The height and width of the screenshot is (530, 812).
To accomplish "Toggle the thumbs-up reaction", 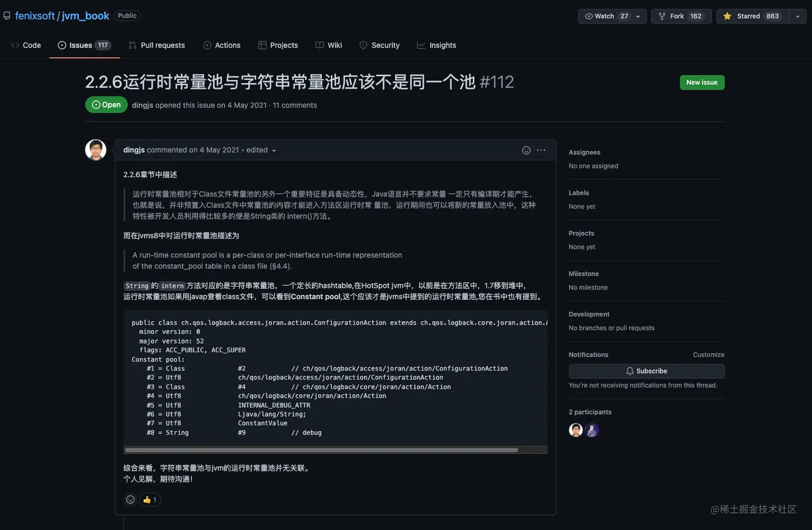I will (x=150, y=499).
